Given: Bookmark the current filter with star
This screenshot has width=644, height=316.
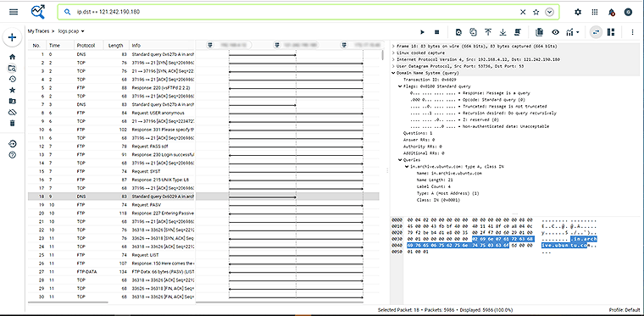Looking at the screenshot, I should coord(536,13).
